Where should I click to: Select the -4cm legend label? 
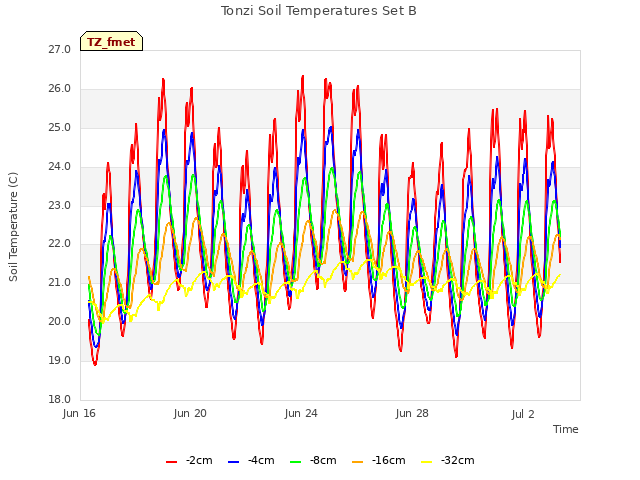261,460
